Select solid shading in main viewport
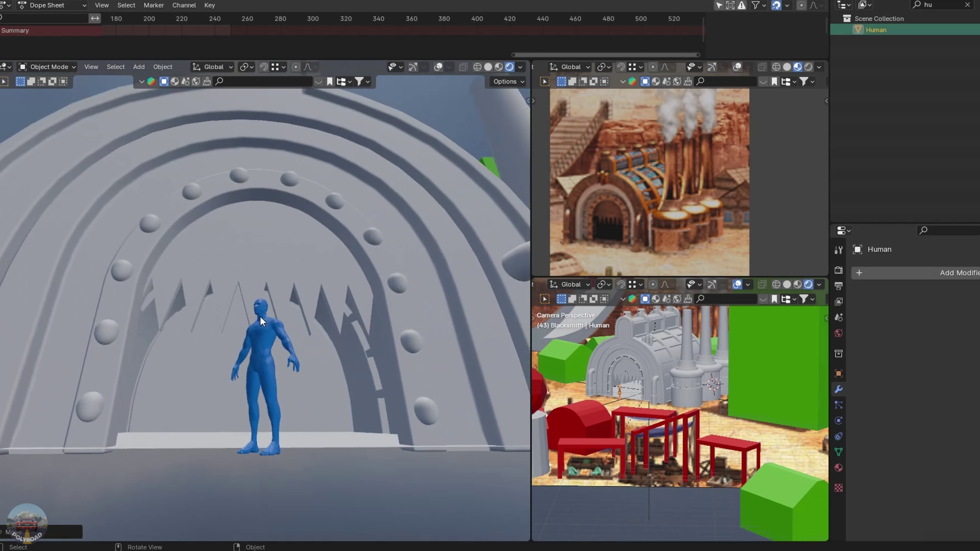The image size is (980, 551). coord(488,67)
